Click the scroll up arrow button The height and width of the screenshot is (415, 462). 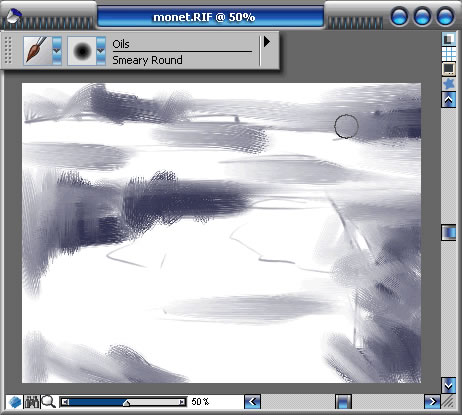click(449, 100)
